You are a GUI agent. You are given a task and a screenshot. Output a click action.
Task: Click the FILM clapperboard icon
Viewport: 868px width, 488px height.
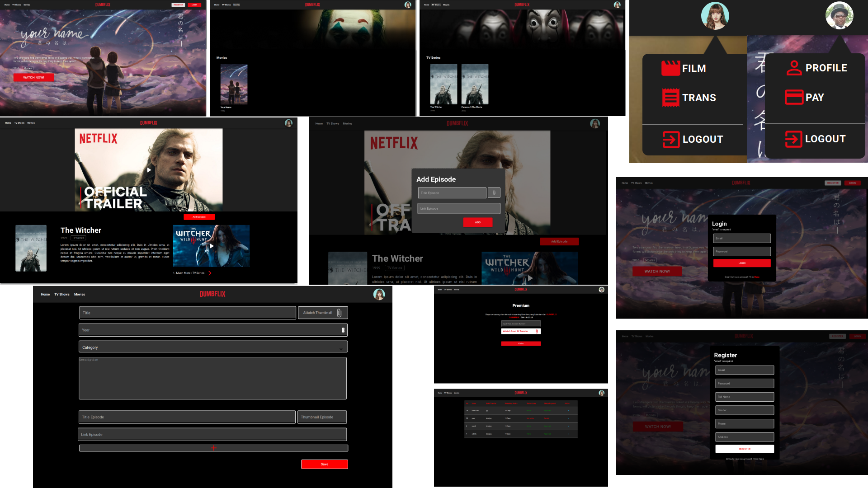670,68
